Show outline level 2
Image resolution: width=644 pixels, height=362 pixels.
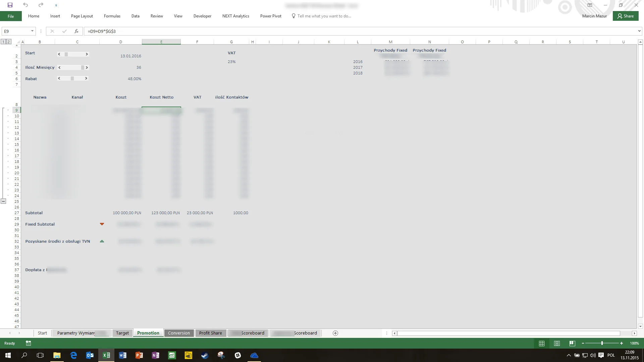(9, 42)
